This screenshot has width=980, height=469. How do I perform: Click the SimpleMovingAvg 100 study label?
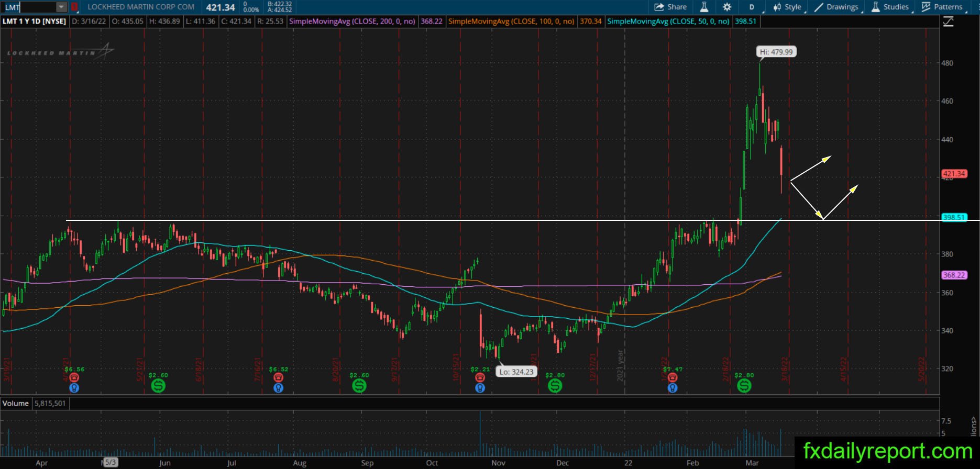click(511, 21)
